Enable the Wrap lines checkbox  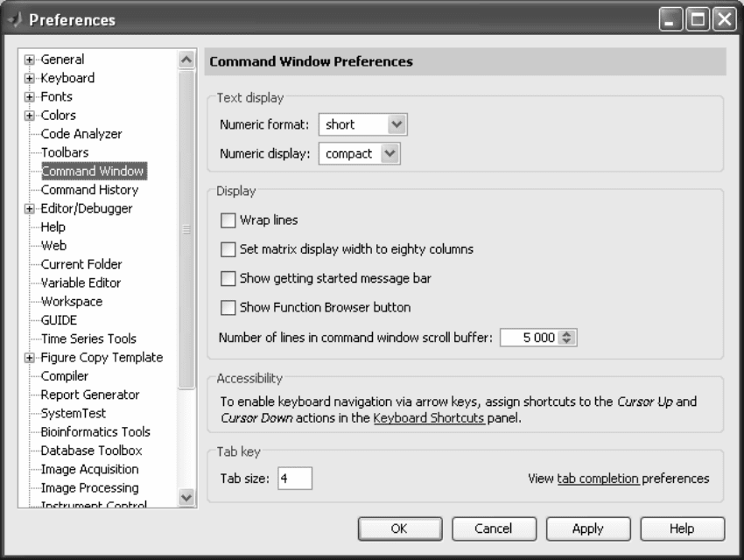pos(228,220)
